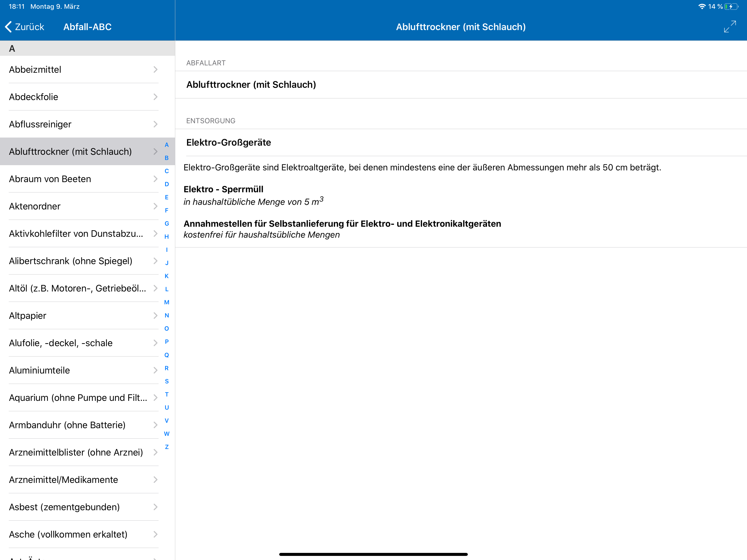Open Asbest (zementgebunden)
747x560 pixels.
pos(87,507)
